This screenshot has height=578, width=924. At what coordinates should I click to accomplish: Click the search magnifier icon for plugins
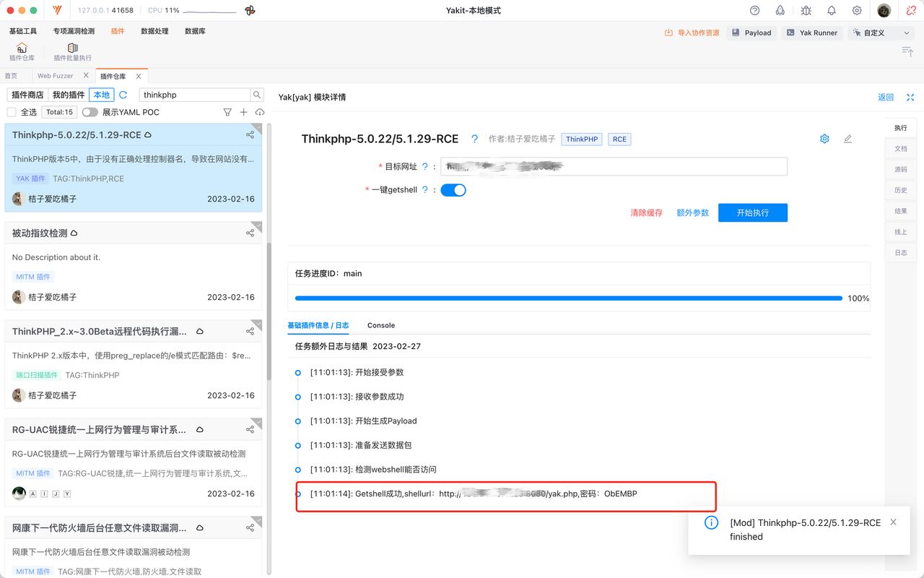[257, 95]
